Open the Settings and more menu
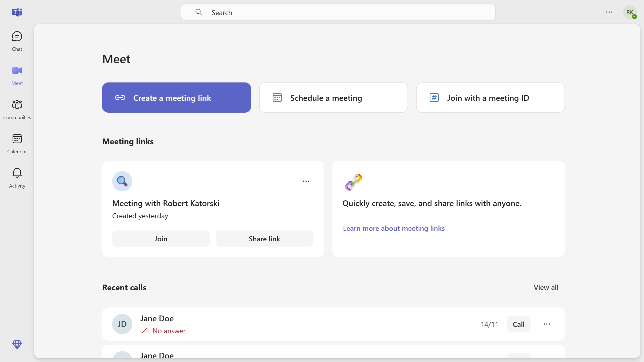 (609, 12)
